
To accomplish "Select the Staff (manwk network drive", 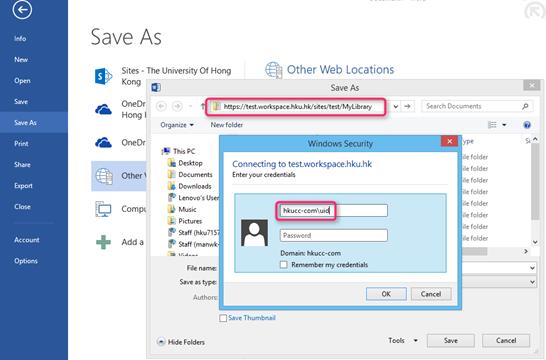I will point(194,244).
